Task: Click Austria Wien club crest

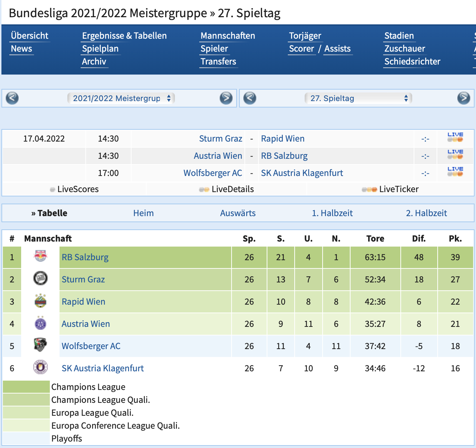Action: 41,323
